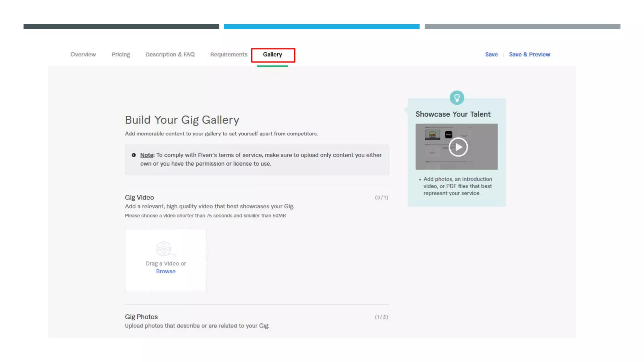
Task: Click the info icon beside Note
Action: [x=134, y=155]
